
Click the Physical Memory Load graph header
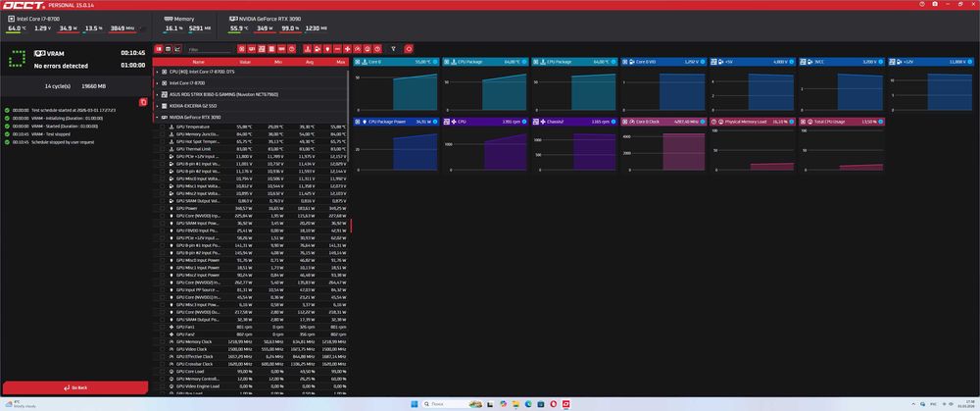[753, 122]
